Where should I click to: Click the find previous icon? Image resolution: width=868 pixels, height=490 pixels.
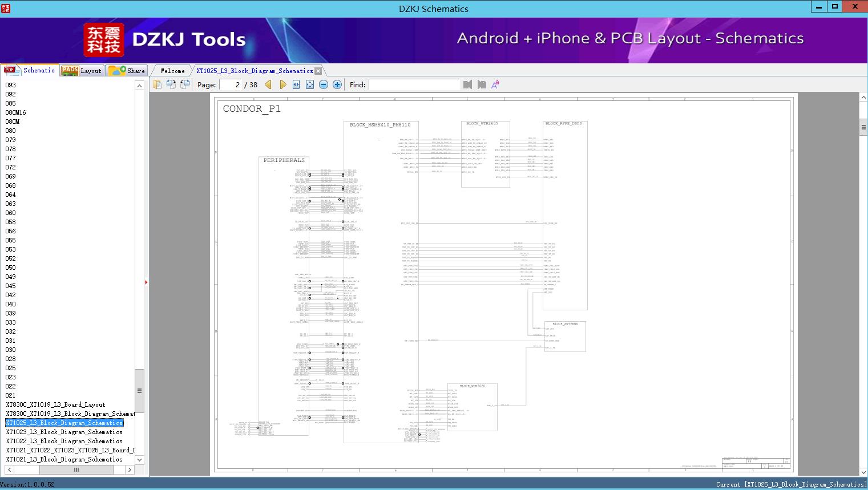point(468,84)
